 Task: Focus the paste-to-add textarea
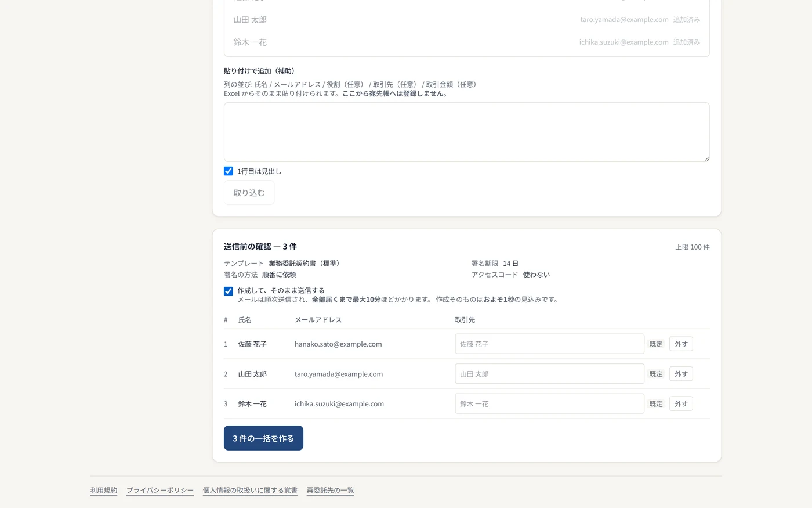click(467, 132)
